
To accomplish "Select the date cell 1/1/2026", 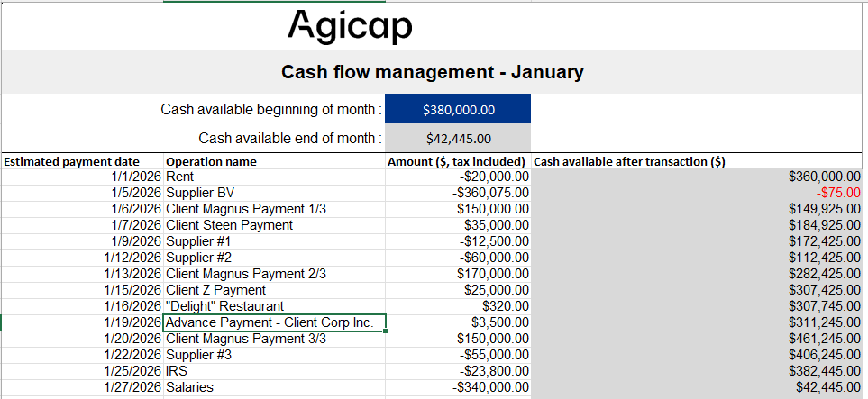I will (x=83, y=177).
